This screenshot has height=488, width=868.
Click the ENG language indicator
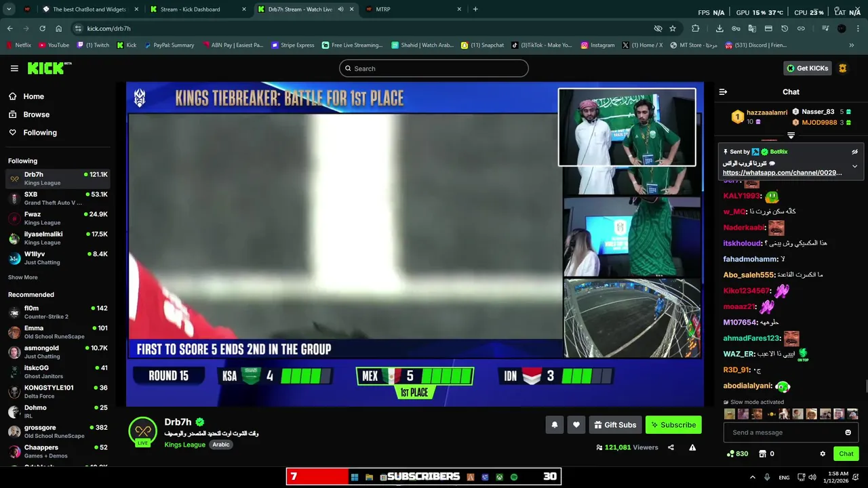pyautogui.click(x=784, y=477)
